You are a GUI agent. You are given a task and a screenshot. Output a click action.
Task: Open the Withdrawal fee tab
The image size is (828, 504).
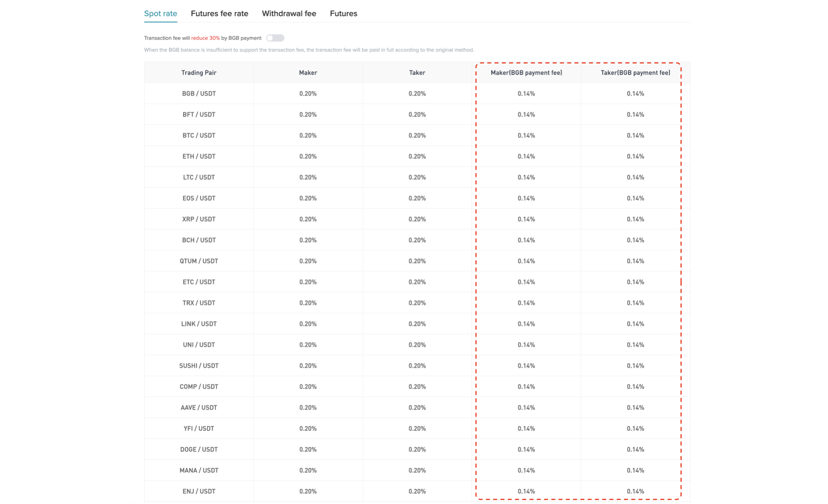tap(289, 13)
